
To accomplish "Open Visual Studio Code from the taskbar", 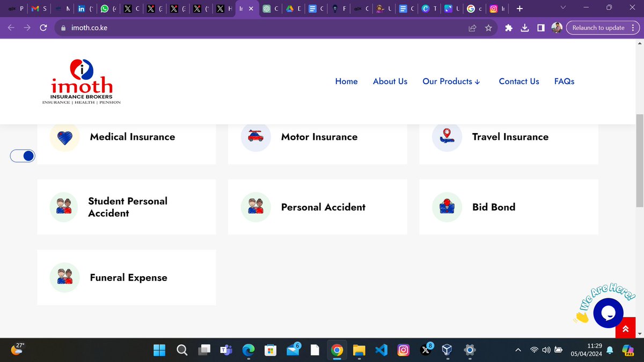I will pos(382,350).
